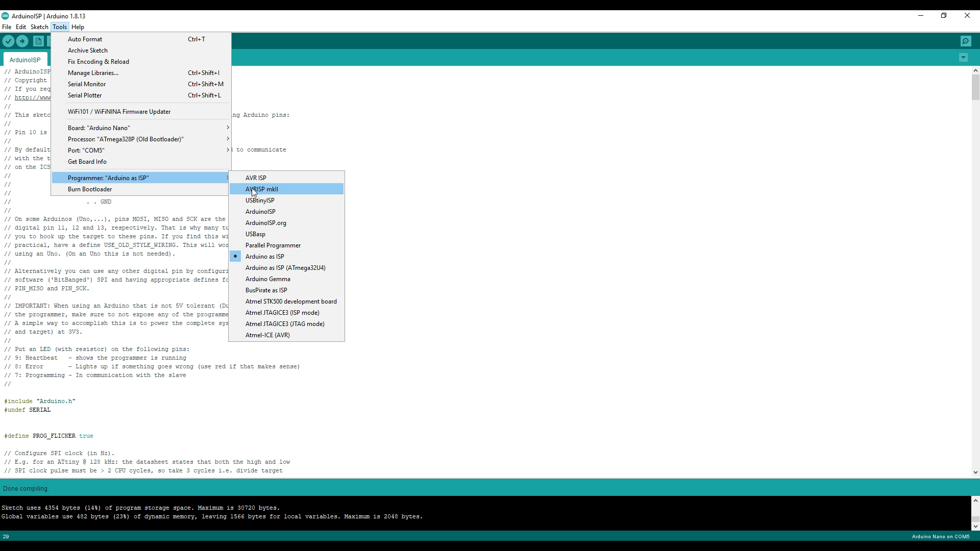Click the tab options dropdown arrow icon
Image resolution: width=980 pixels, height=551 pixels.
[x=963, y=58]
